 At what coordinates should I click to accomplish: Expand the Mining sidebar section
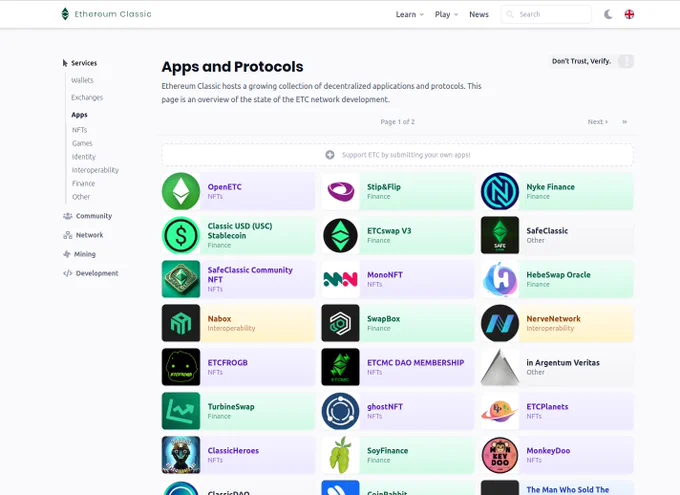[x=79, y=254]
